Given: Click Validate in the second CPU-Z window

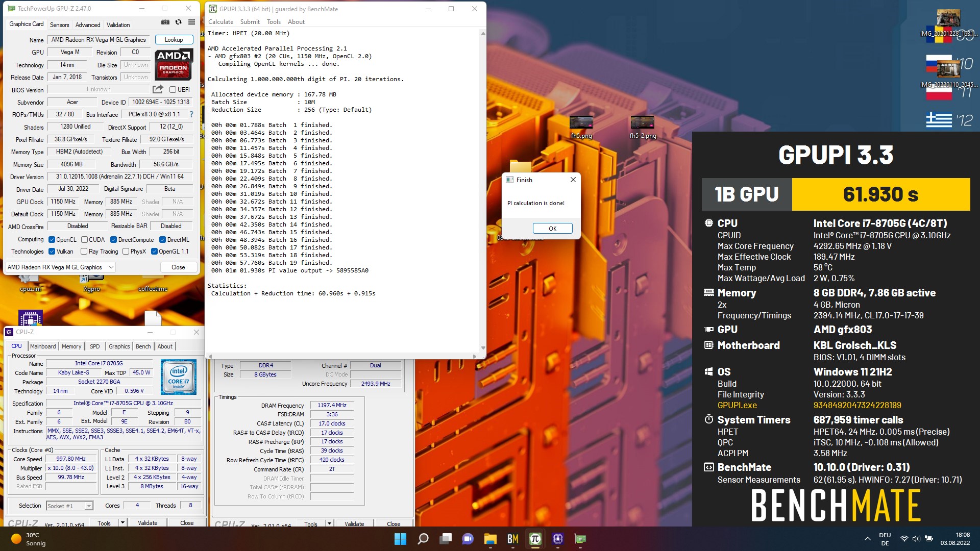Looking at the screenshot, I should [x=354, y=524].
